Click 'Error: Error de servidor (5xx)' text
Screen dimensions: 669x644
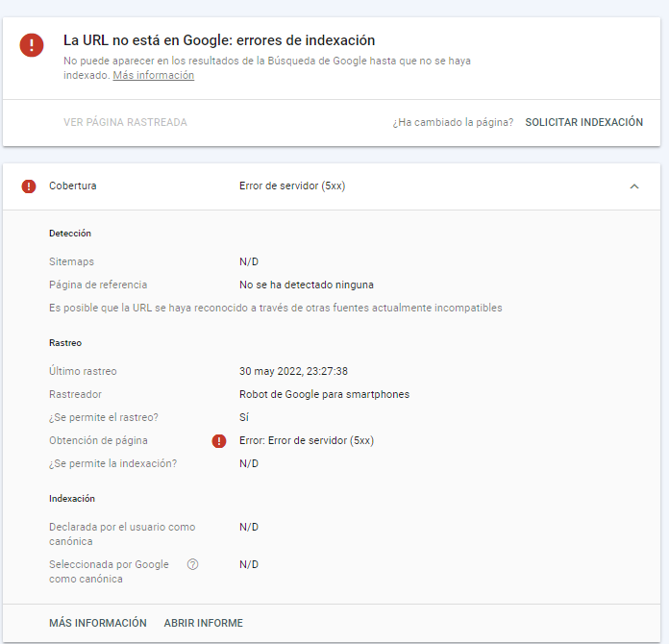click(x=307, y=440)
